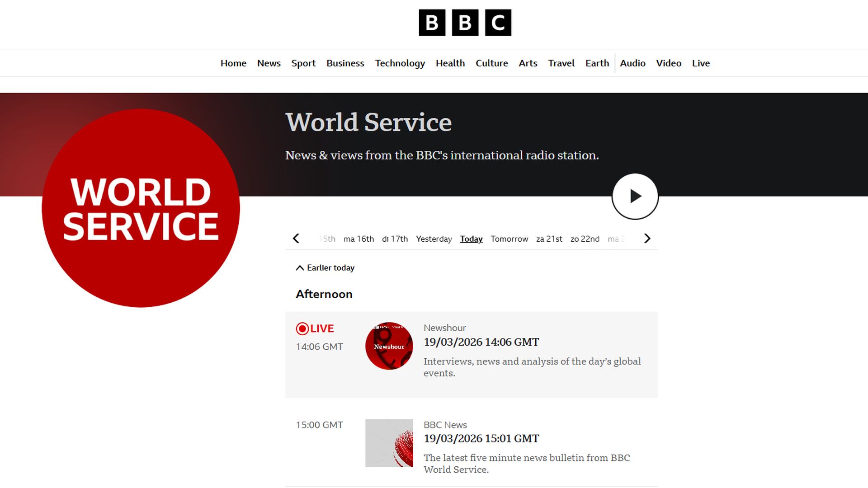
Task: Select the zo 22nd date
Action: [x=585, y=239]
